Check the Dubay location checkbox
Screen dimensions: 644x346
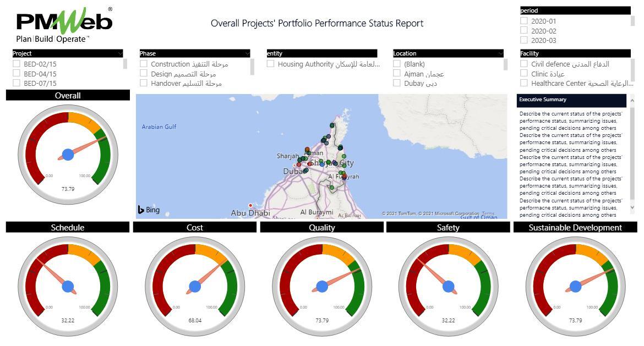click(x=396, y=83)
